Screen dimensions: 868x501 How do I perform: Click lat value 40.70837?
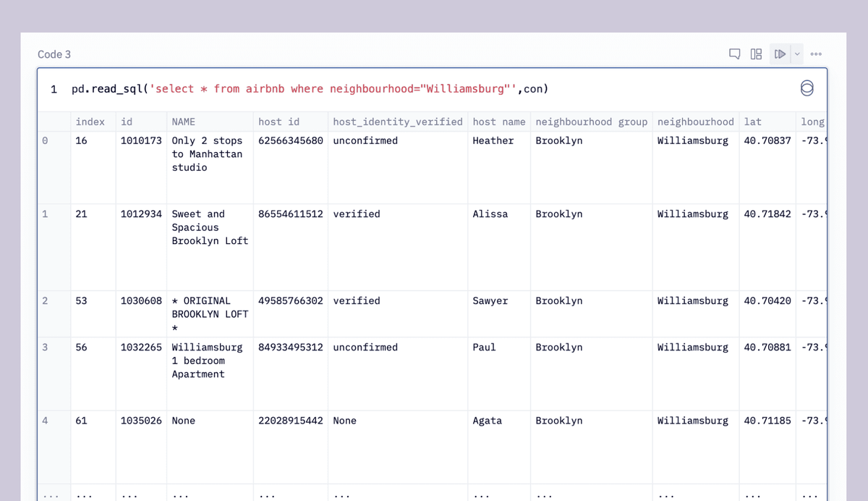point(767,140)
